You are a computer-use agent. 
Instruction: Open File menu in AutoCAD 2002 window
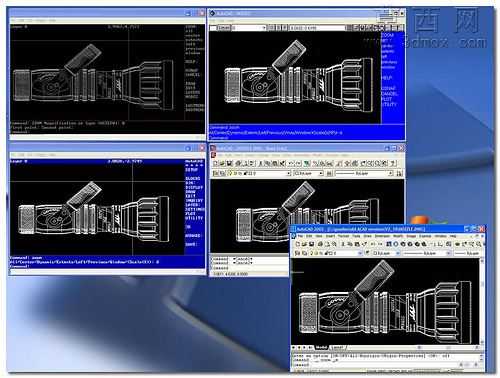(300, 236)
